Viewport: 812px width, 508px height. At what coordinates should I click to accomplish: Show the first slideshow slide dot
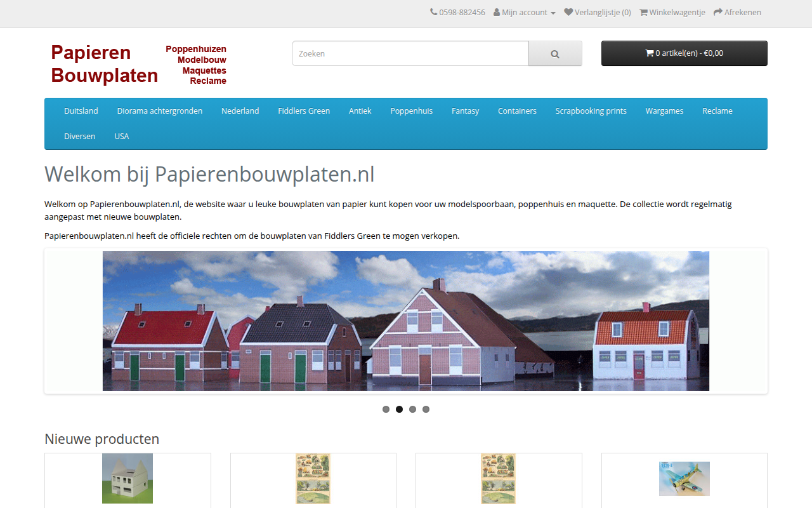pos(386,410)
